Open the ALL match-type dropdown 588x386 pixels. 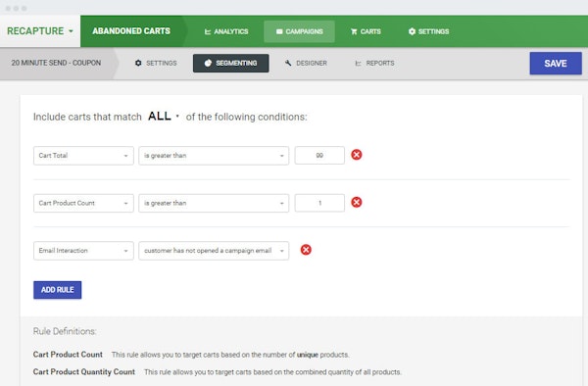click(164, 117)
